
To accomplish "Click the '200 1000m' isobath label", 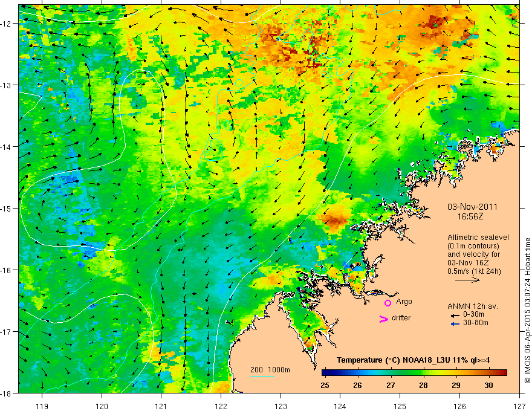I will tap(270, 370).
